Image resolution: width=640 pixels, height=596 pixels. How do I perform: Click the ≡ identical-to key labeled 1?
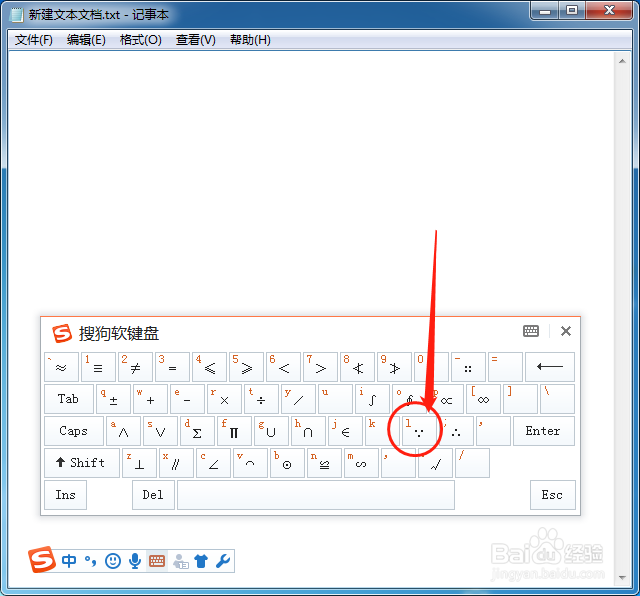tap(98, 367)
